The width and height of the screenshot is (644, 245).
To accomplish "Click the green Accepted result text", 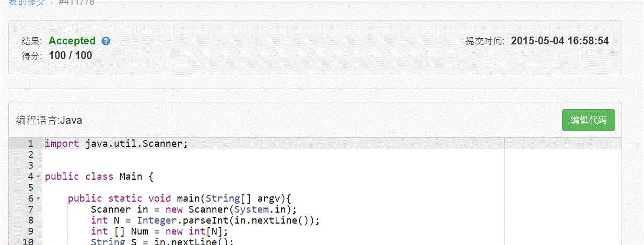I will click(x=72, y=41).
